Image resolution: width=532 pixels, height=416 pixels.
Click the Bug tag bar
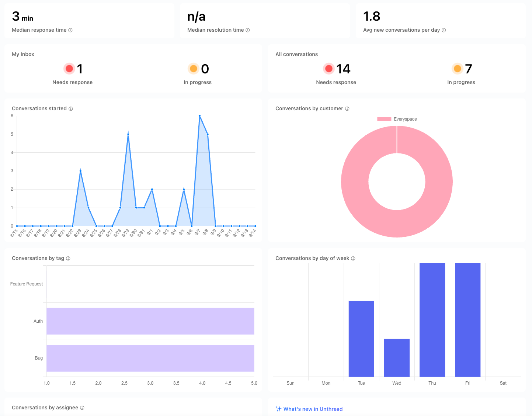[150, 358]
